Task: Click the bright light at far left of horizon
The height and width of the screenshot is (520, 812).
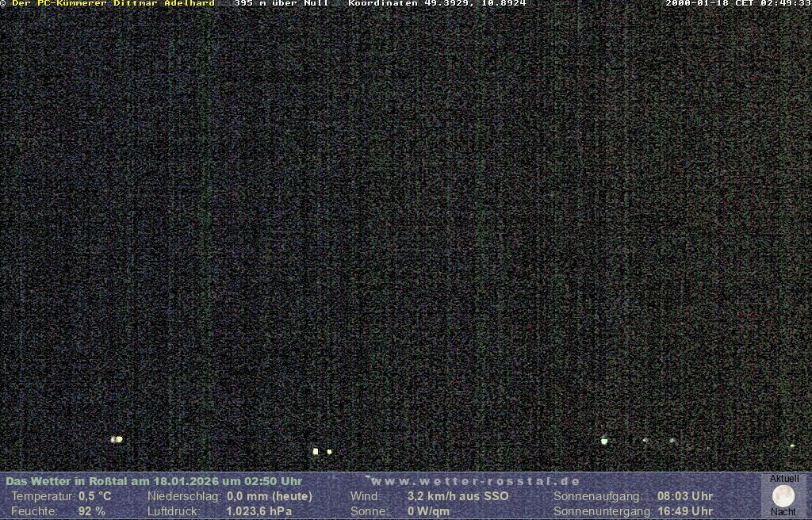Action: click(x=117, y=439)
